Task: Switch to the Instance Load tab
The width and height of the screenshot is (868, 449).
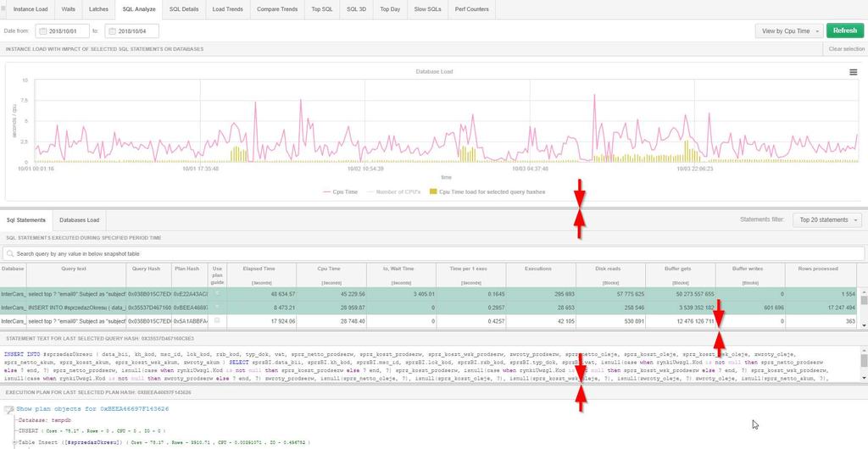Action: [x=31, y=9]
